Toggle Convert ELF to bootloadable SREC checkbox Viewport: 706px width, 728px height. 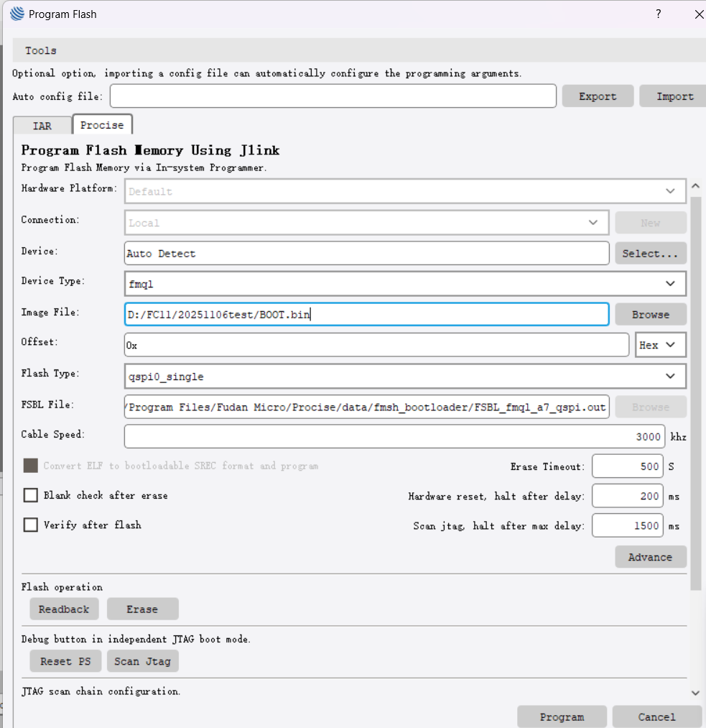pos(31,466)
